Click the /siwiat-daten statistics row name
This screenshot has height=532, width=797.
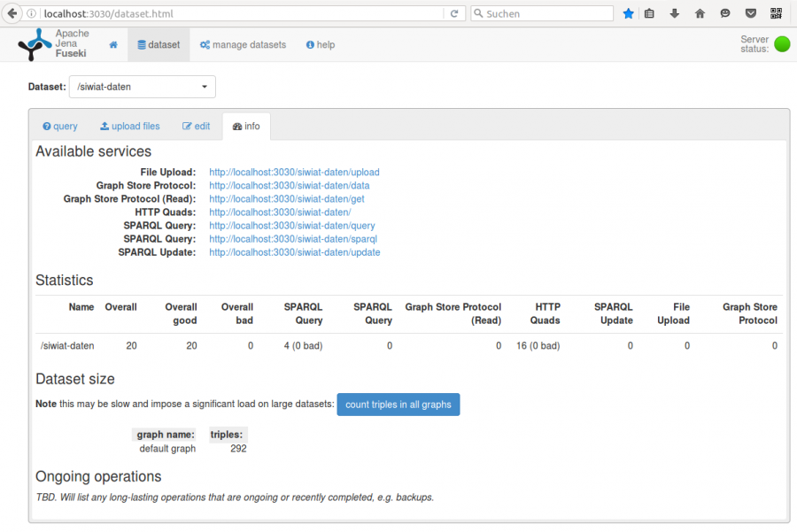point(67,346)
